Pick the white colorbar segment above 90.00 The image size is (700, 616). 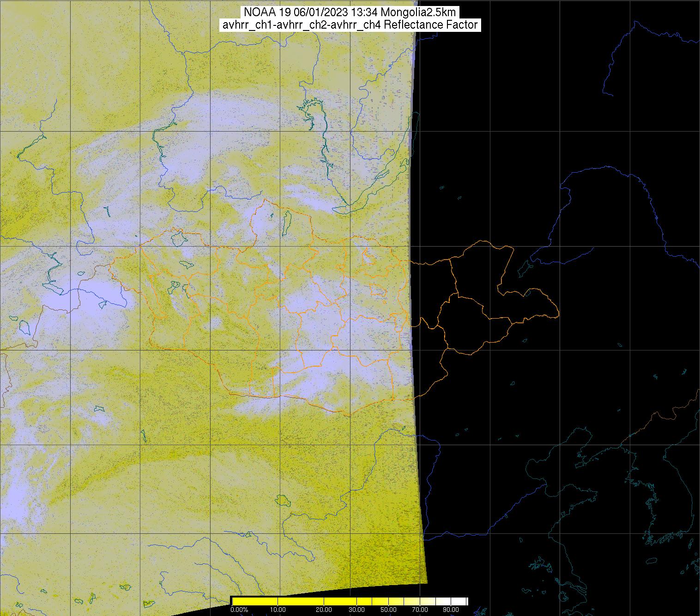459,601
